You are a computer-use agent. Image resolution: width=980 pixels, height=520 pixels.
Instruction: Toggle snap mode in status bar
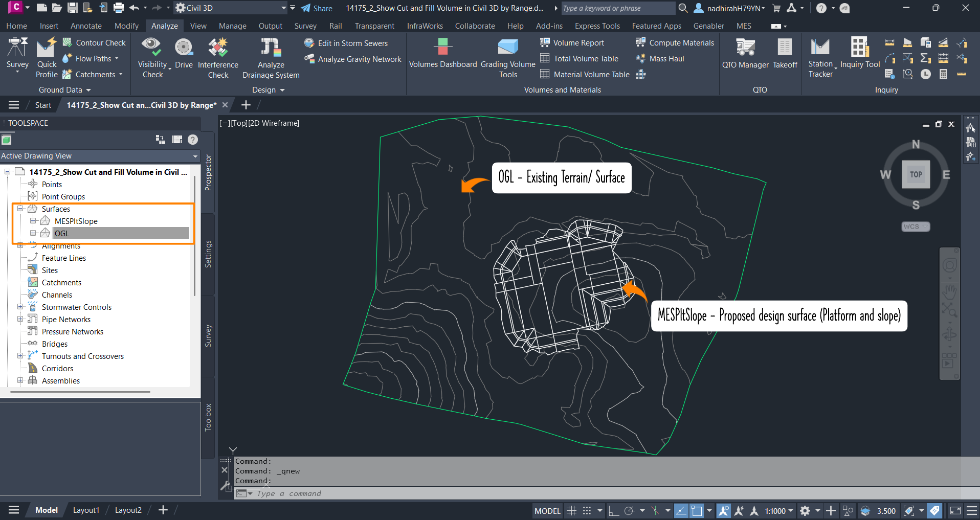coord(587,511)
